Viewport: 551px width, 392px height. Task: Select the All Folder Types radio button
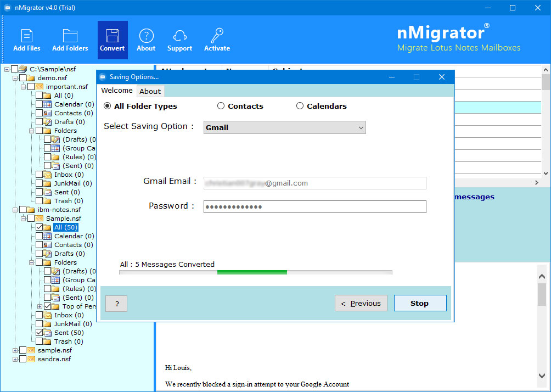[x=107, y=106]
